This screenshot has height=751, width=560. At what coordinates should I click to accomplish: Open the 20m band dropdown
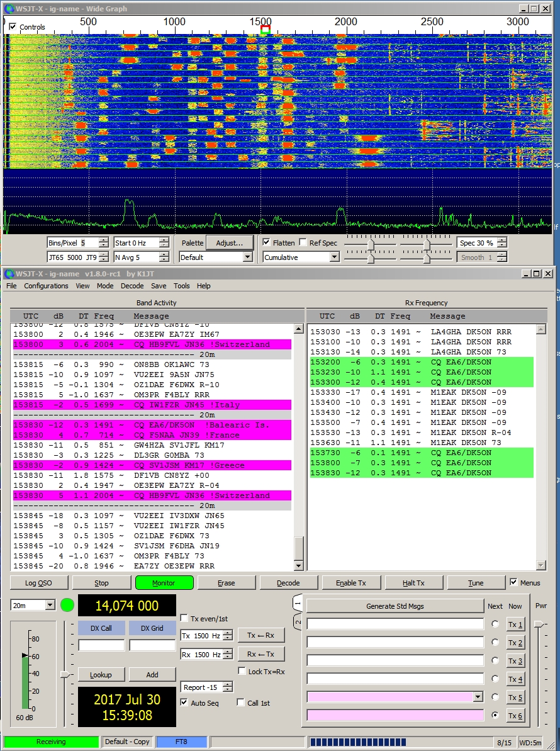coord(50,605)
